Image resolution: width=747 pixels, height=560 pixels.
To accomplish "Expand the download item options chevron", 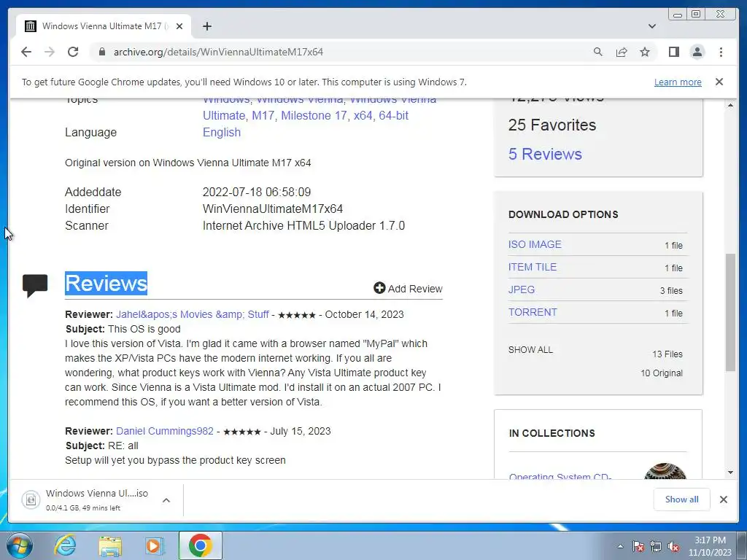I will (x=166, y=500).
